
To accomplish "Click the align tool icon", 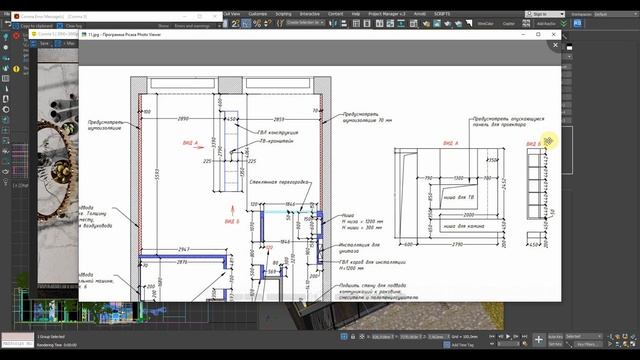I will click(x=344, y=24).
